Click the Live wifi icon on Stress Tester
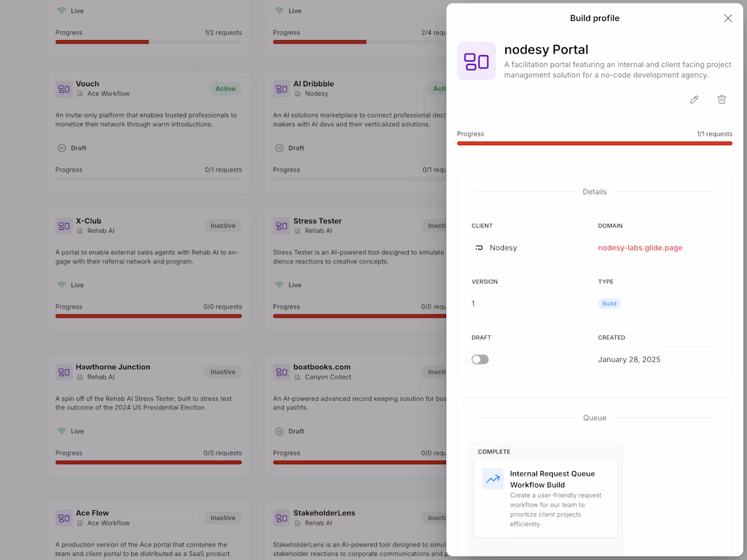This screenshot has height=560, width=747. pos(279,285)
